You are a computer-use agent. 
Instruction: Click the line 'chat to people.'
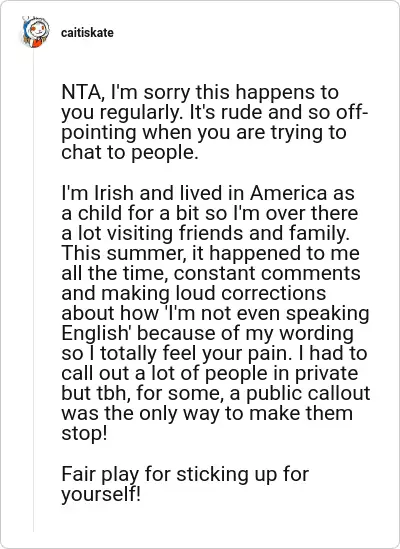pyautogui.click(x=130, y=153)
